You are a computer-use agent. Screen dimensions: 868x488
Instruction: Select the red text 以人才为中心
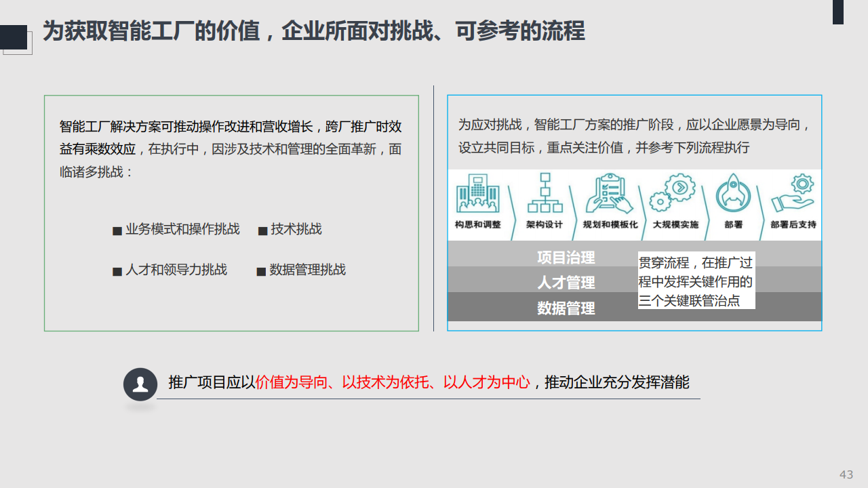(x=486, y=382)
